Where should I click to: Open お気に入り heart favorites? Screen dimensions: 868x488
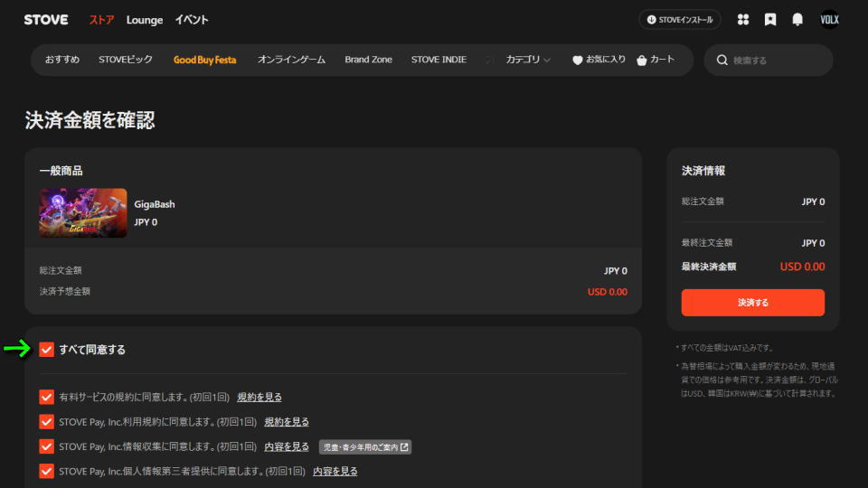(599, 60)
